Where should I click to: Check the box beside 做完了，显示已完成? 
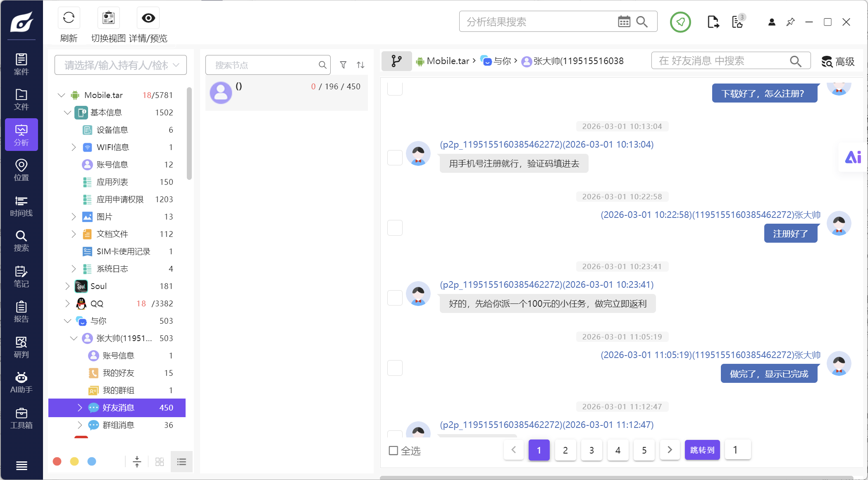coord(395,368)
